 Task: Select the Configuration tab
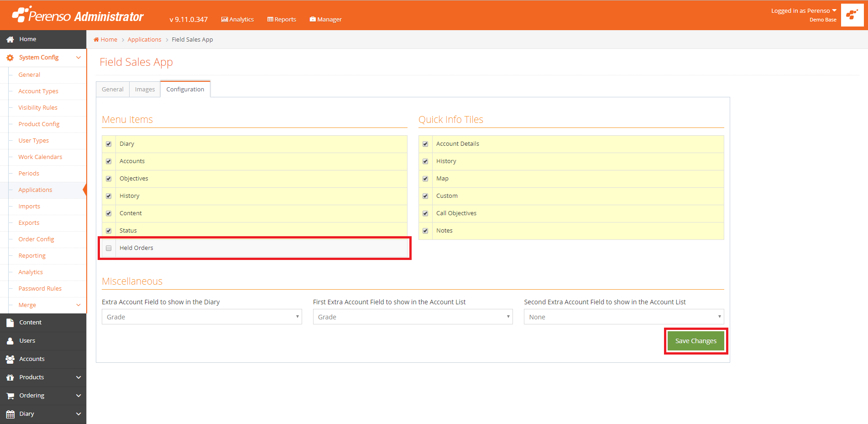click(185, 89)
